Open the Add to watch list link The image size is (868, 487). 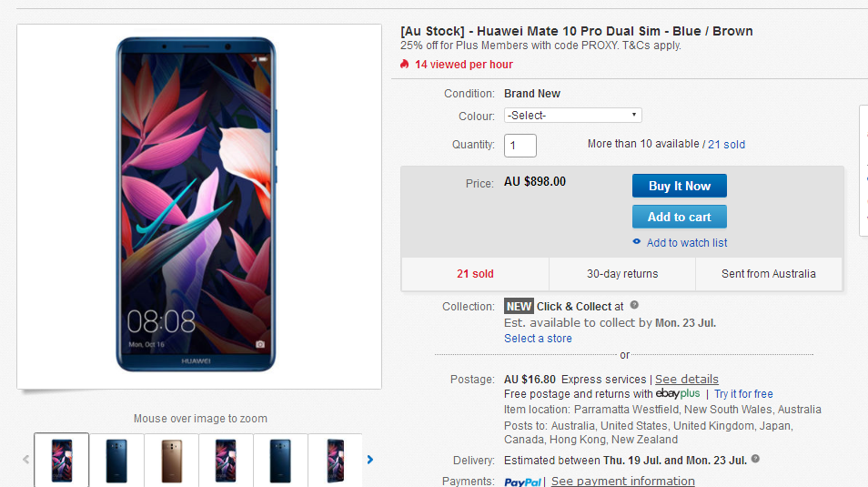pos(686,243)
